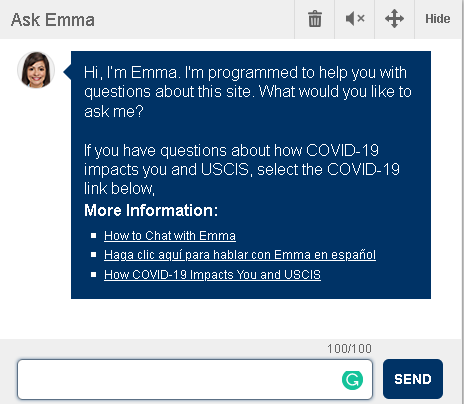Click the More Information heading
Screen dimensions: 464x404
coord(151,210)
